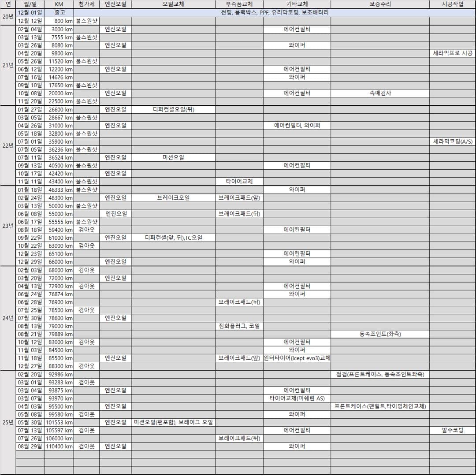Select the 오일교체 column header
The image size is (476, 476).
[173, 4]
